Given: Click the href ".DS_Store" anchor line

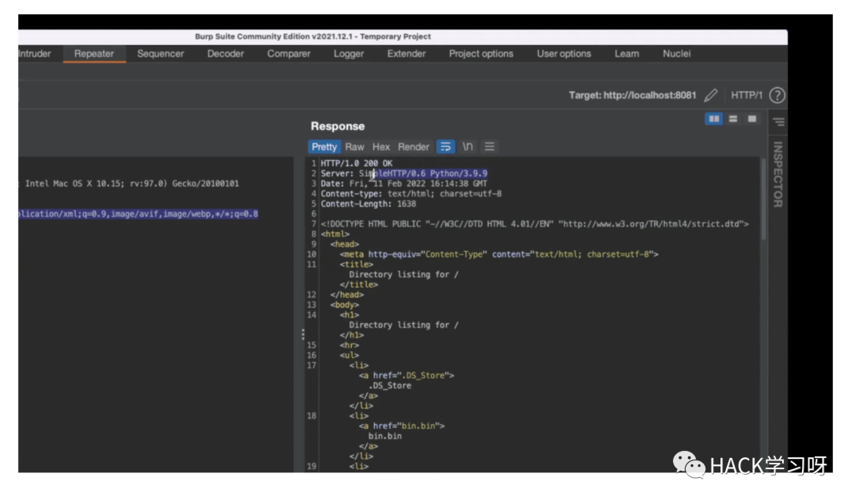Looking at the screenshot, I should pos(406,376).
